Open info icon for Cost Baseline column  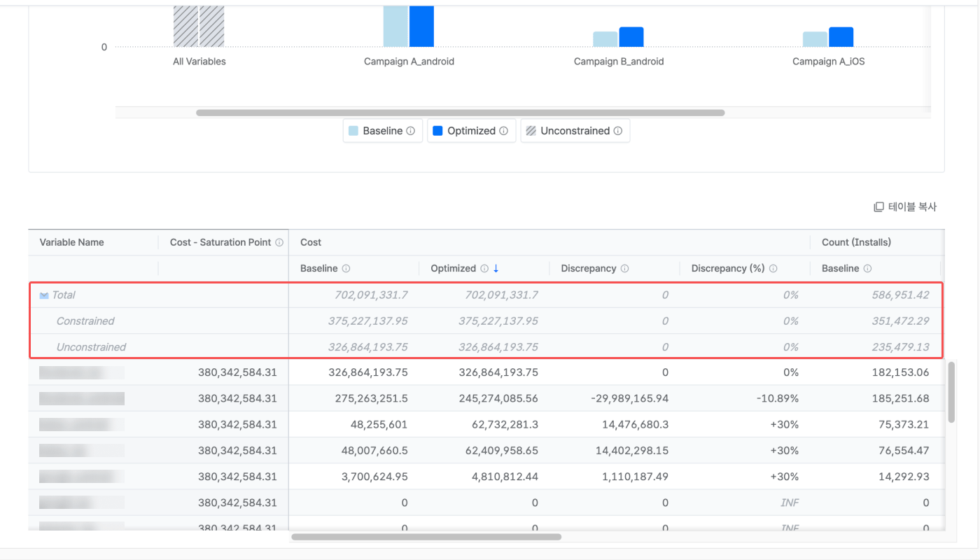pos(346,269)
